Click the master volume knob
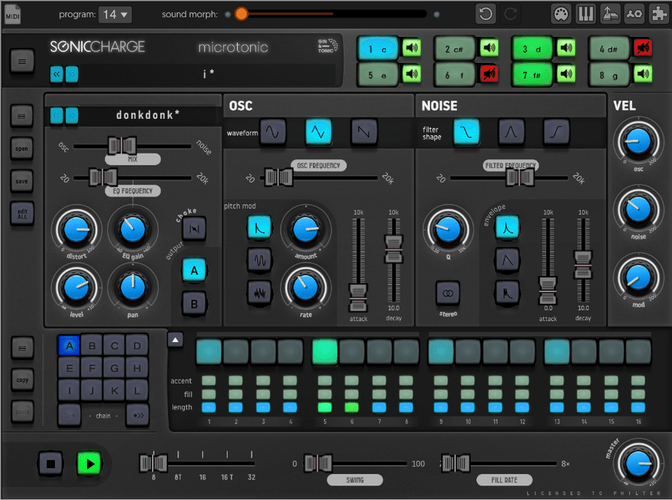This screenshot has width=672, height=500. point(638,464)
